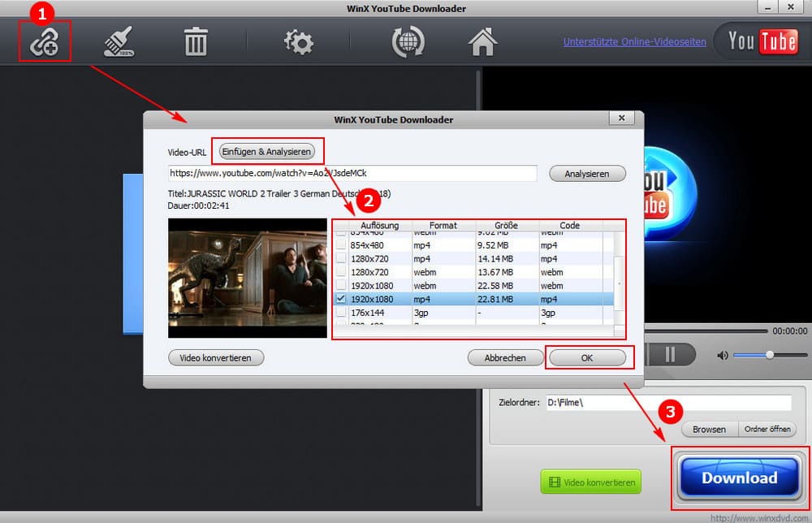812x523 pixels.
Task: Open Unterstützte Online-Videoseiten link
Action: pos(634,42)
